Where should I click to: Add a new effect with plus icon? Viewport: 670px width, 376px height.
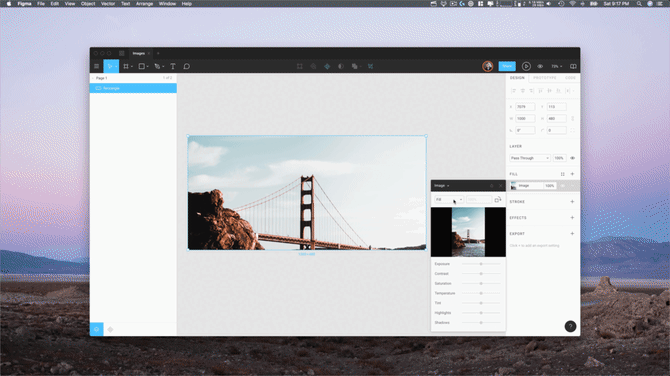[572, 217]
